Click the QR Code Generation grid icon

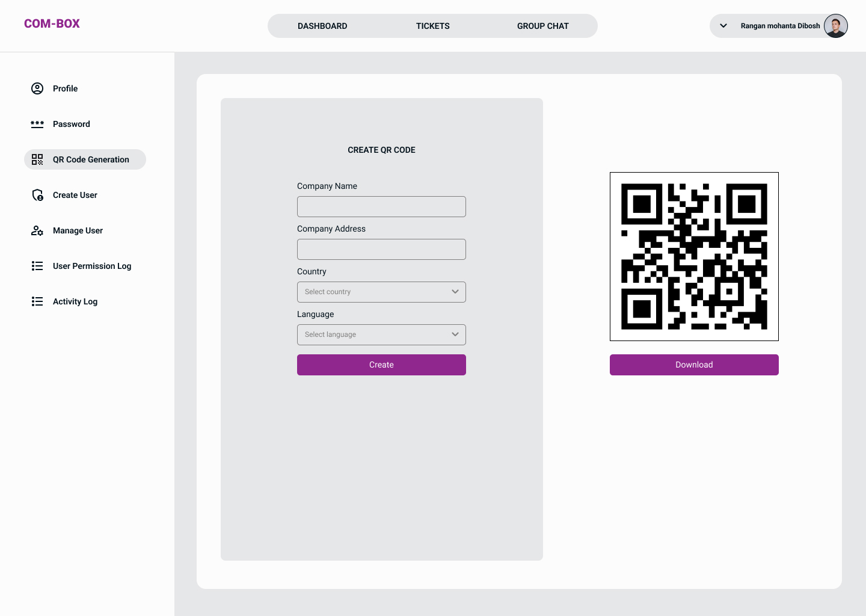click(x=37, y=159)
